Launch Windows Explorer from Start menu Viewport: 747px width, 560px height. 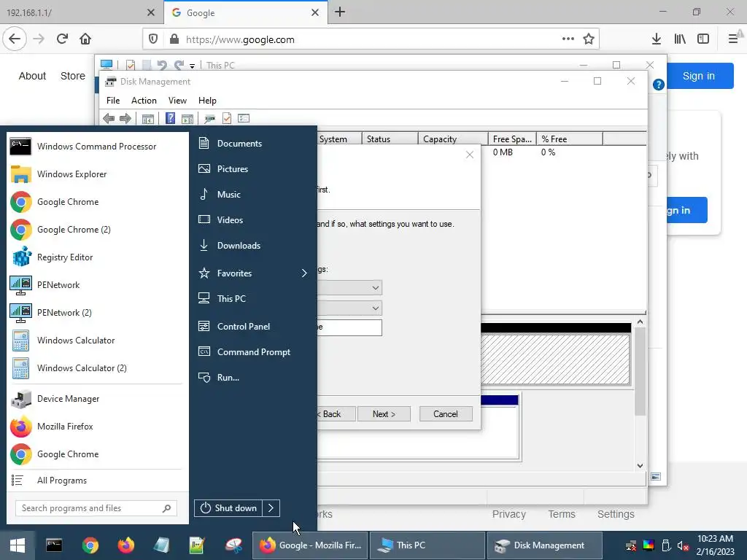click(96, 174)
